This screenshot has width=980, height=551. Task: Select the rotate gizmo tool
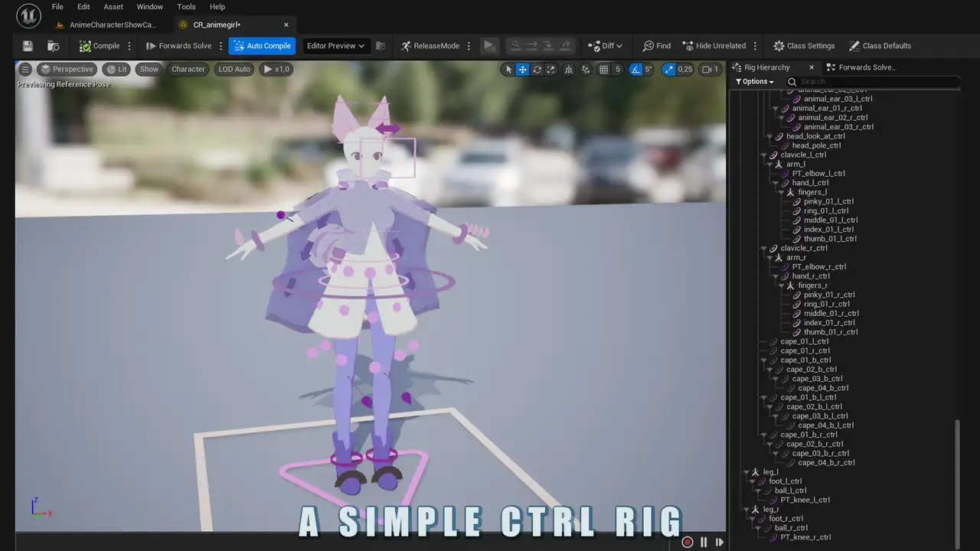(537, 69)
